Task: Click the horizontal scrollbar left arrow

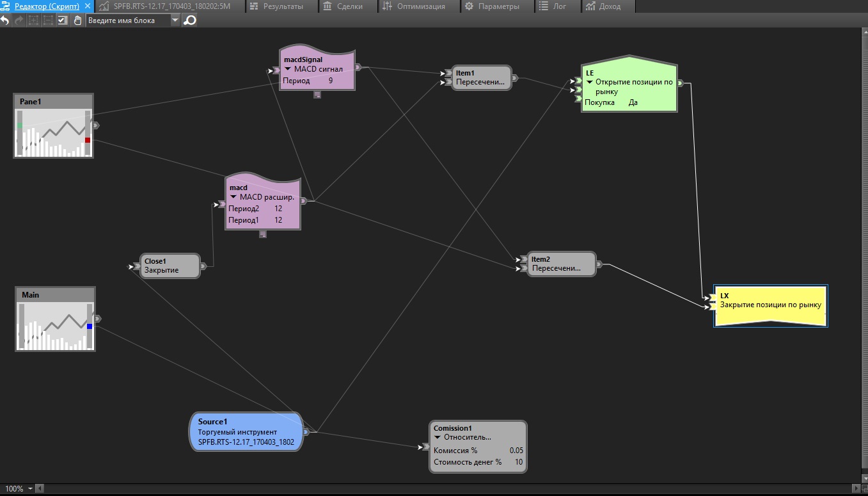Action: pyautogui.click(x=40, y=489)
